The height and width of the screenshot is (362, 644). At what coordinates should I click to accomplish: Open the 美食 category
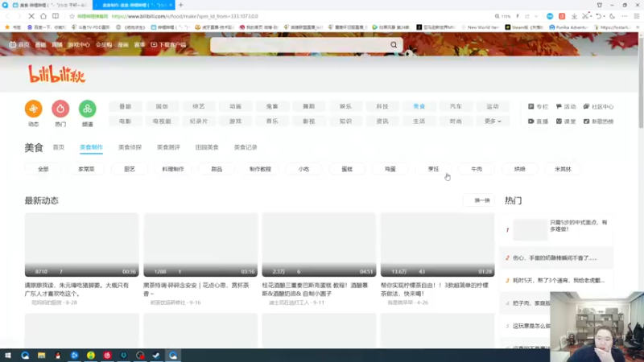(x=419, y=106)
